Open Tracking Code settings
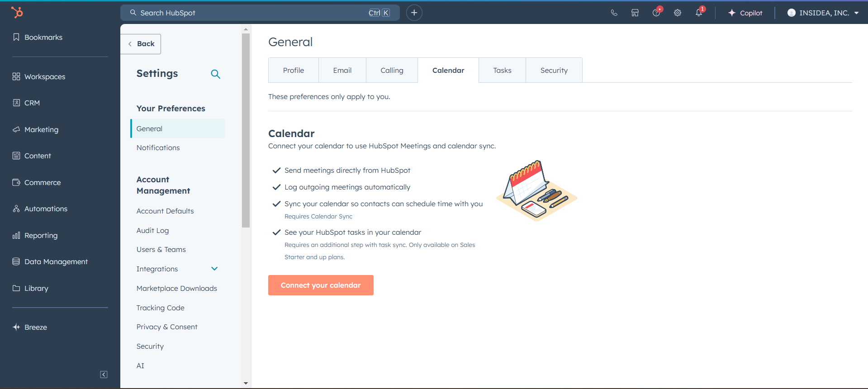The height and width of the screenshot is (389, 868). point(160,308)
